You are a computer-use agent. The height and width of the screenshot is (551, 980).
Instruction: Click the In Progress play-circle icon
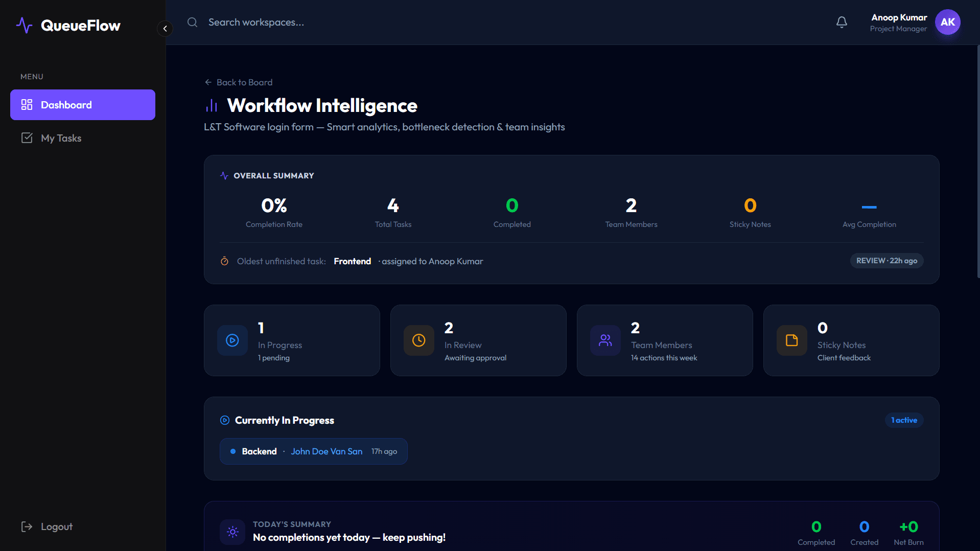pos(232,340)
